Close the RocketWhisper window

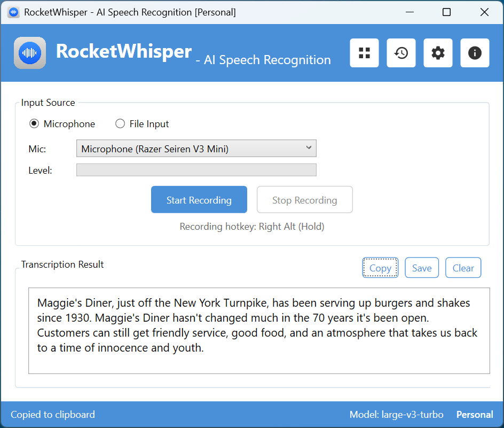[x=484, y=12]
